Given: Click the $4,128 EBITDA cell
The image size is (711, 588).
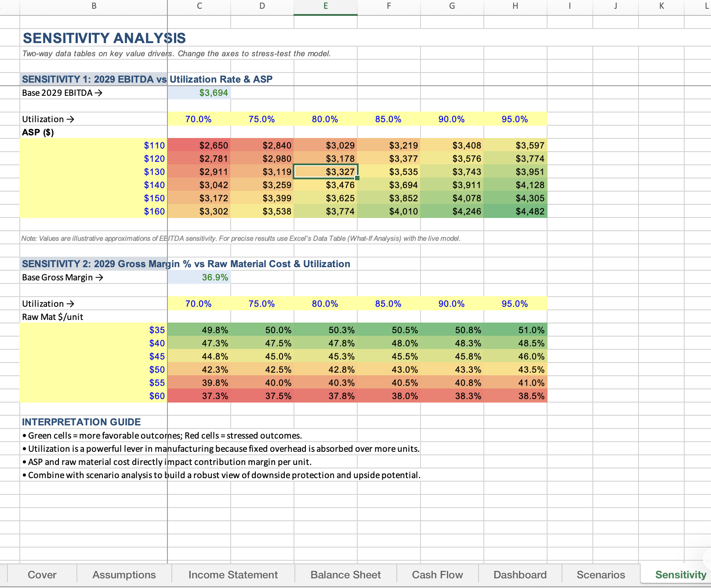Looking at the screenshot, I should 515,185.
